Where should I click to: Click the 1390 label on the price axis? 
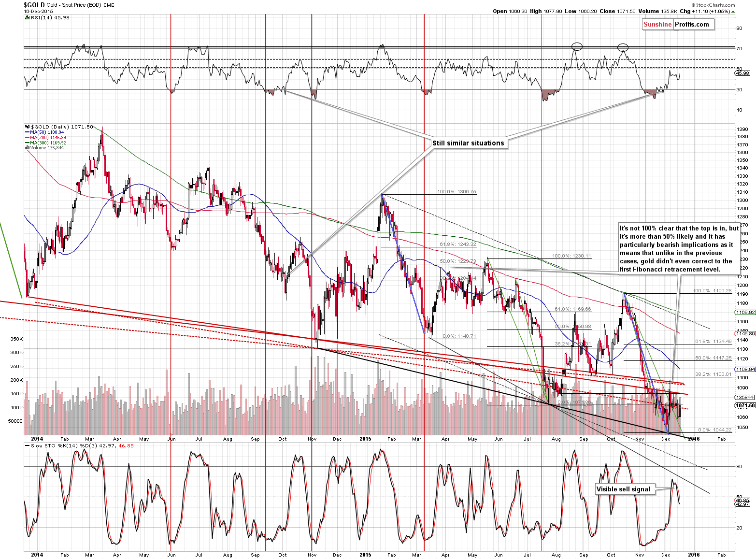point(742,129)
